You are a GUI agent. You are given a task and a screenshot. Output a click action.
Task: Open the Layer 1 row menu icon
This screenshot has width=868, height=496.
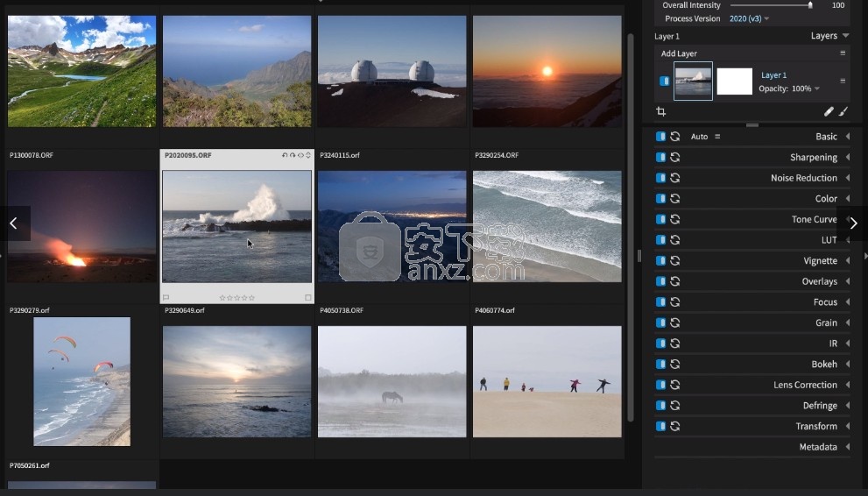[x=843, y=81]
